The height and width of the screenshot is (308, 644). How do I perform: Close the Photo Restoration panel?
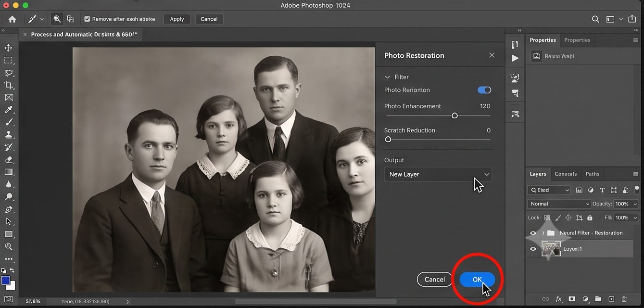(492, 55)
